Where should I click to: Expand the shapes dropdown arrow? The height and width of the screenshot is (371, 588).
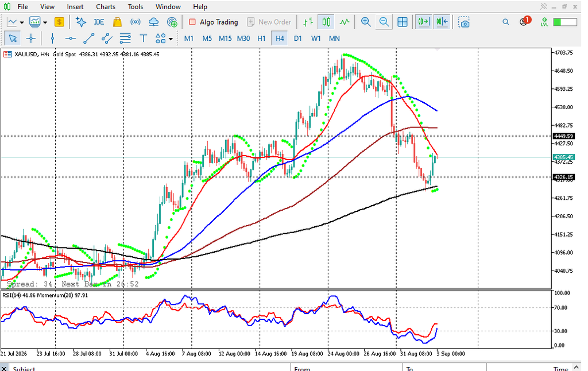pyautogui.click(x=171, y=38)
